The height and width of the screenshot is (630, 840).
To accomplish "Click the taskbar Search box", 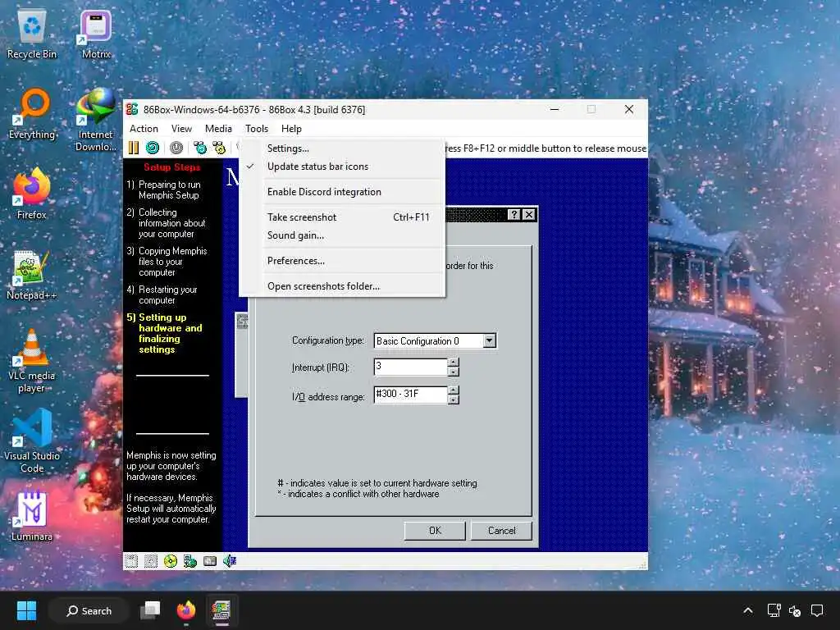I will click(x=89, y=610).
